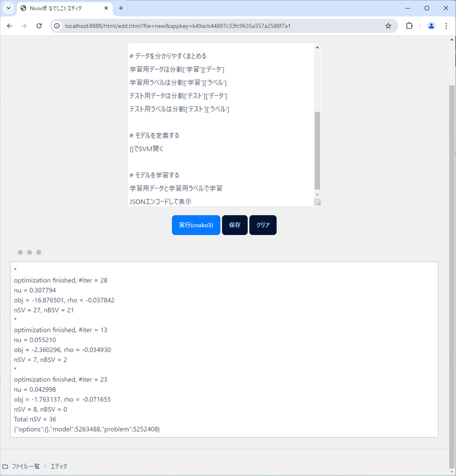This screenshot has height=476, width=456.
Task: Open the browser extensions puzzle icon
Action: 409,26
